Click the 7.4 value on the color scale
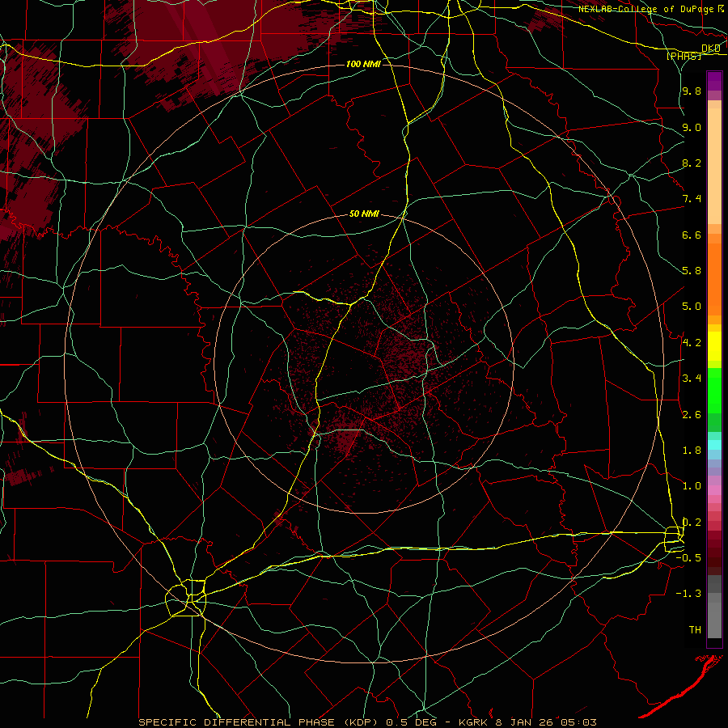 coord(692,199)
